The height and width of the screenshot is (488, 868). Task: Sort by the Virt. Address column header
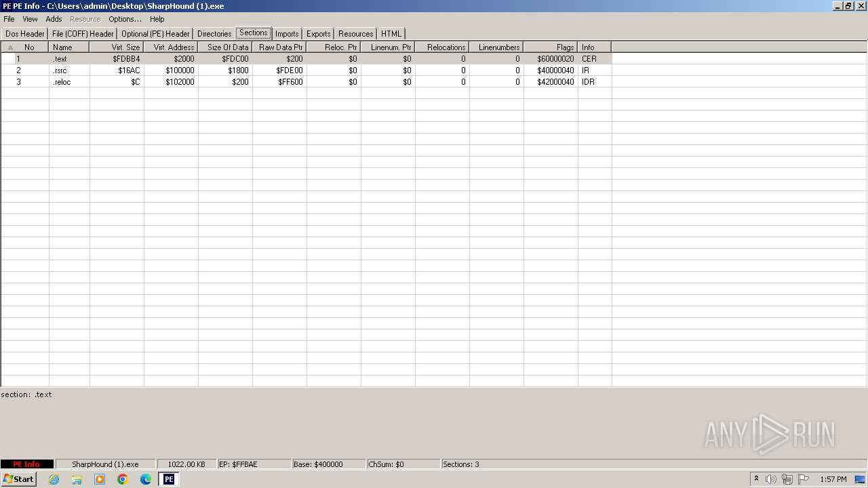click(171, 47)
